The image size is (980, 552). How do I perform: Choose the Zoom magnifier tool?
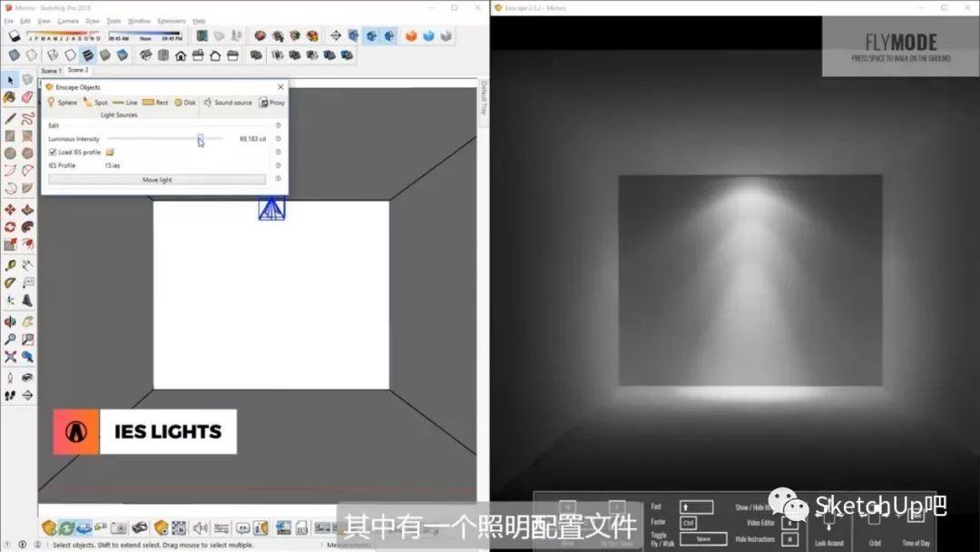[10, 340]
